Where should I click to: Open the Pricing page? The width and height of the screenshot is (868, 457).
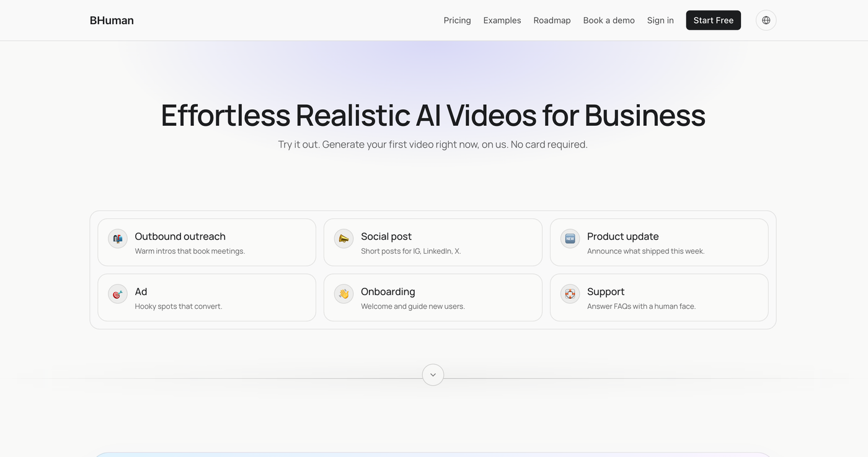tap(457, 20)
